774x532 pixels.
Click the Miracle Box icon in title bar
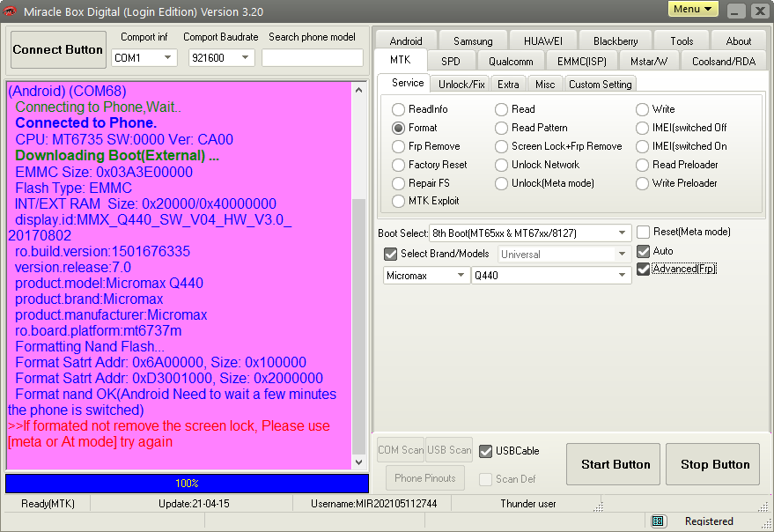11,11
